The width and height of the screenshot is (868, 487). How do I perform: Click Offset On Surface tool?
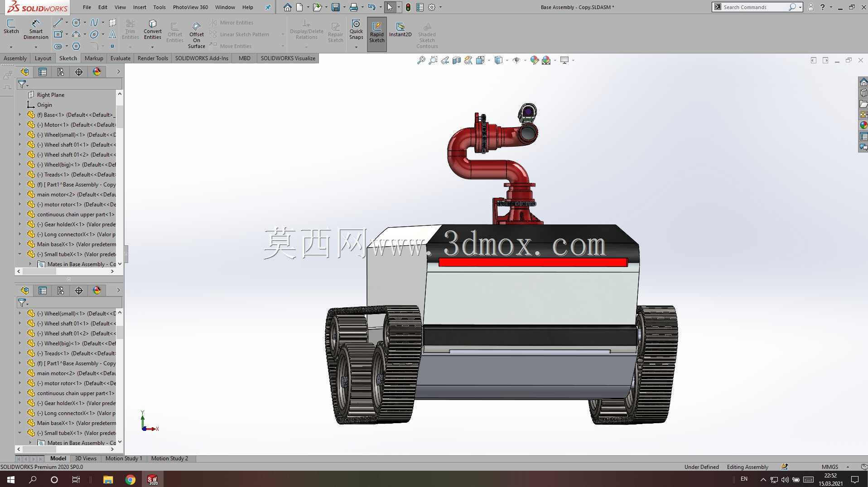pos(197,35)
